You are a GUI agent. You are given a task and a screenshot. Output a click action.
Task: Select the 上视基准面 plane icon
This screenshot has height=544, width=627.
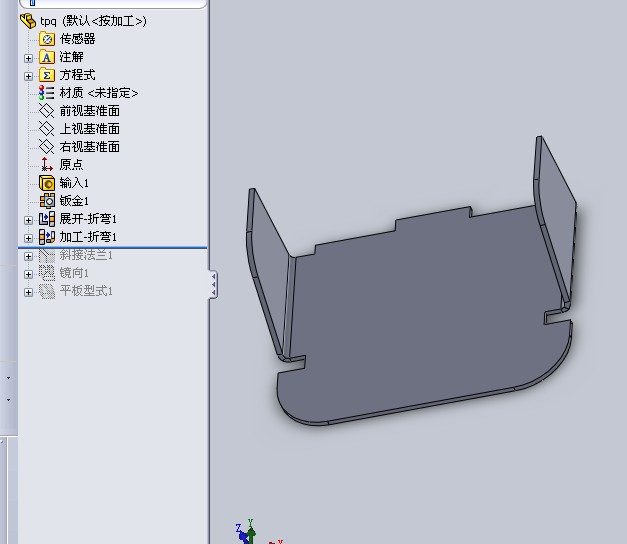tap(47, 129)
